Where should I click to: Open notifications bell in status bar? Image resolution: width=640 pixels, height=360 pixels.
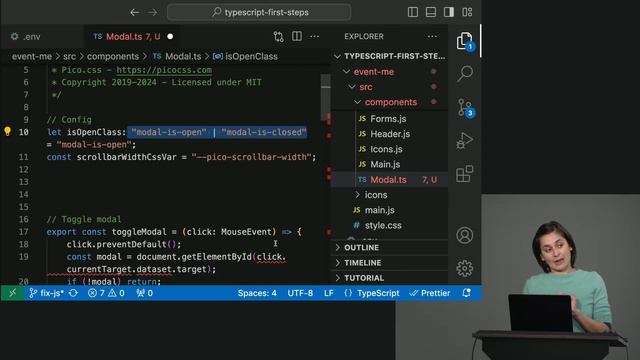click(467, 293)
